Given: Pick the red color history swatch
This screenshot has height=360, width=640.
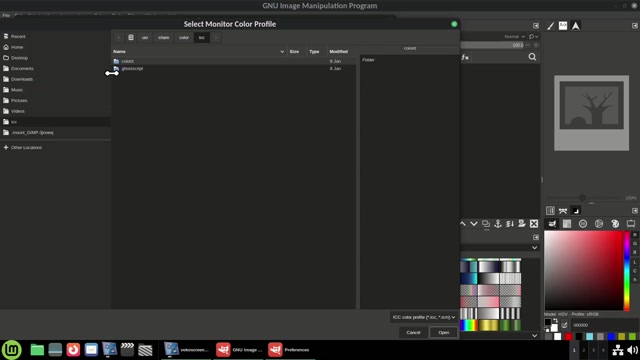Looking at the screenshot, I should [568, 337].
